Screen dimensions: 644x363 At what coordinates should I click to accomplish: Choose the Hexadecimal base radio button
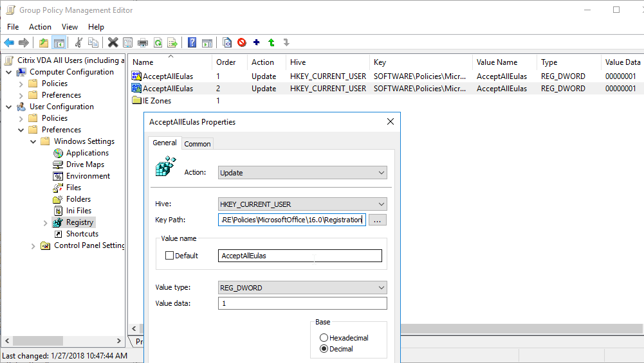point(324,337)
